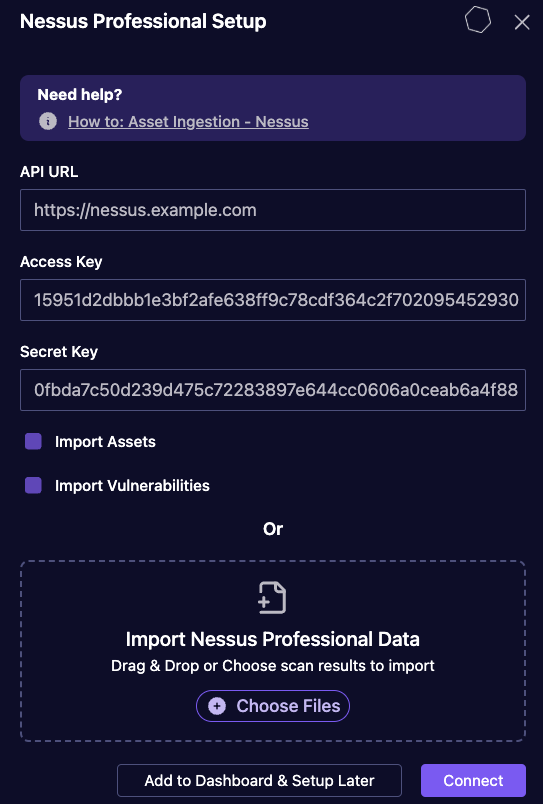Click the file-plus import icon

point(272,597)
